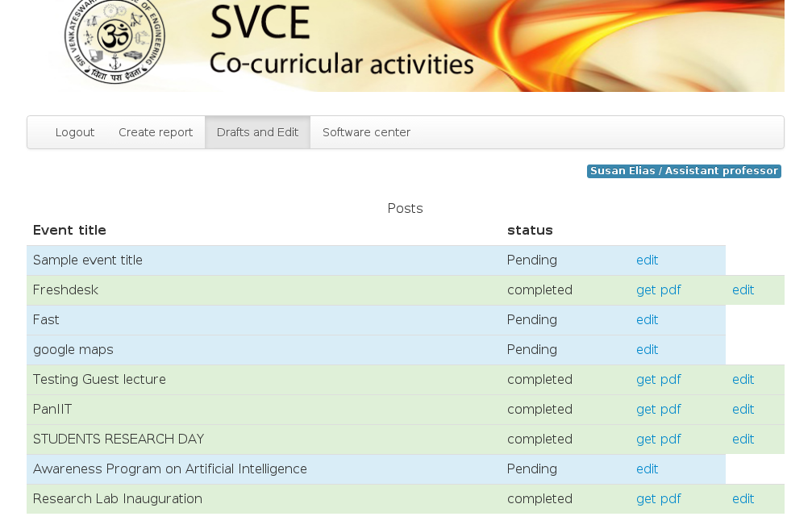The image size is (812, 529).
Task: Click the Susan Elias user badge
Action: pos(684,171)
